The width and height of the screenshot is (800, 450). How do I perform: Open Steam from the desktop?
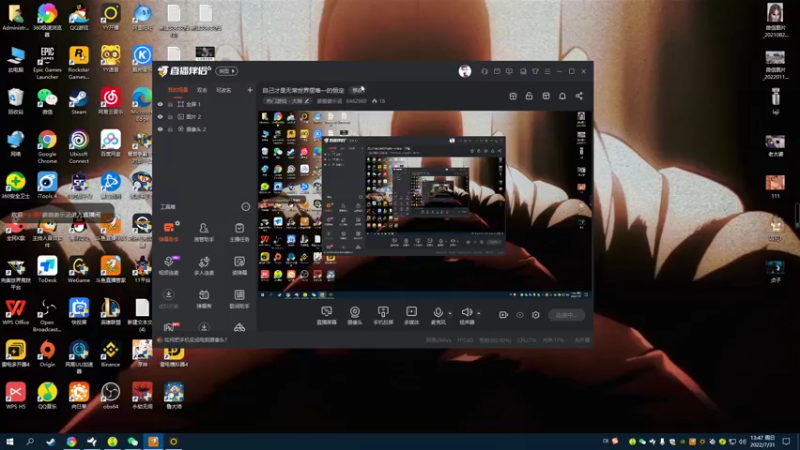[79, 102]
